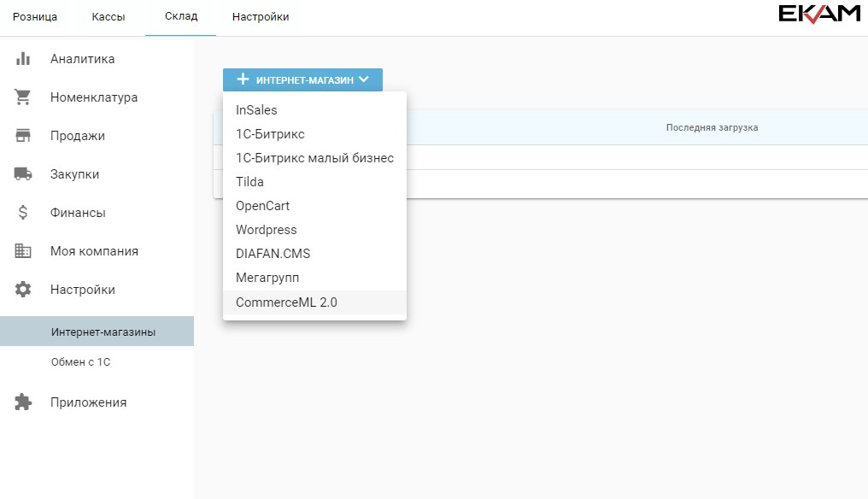Open Обмен с 1С submenu item
Viewport: 868px width, 499px height.
pos(81,361)
